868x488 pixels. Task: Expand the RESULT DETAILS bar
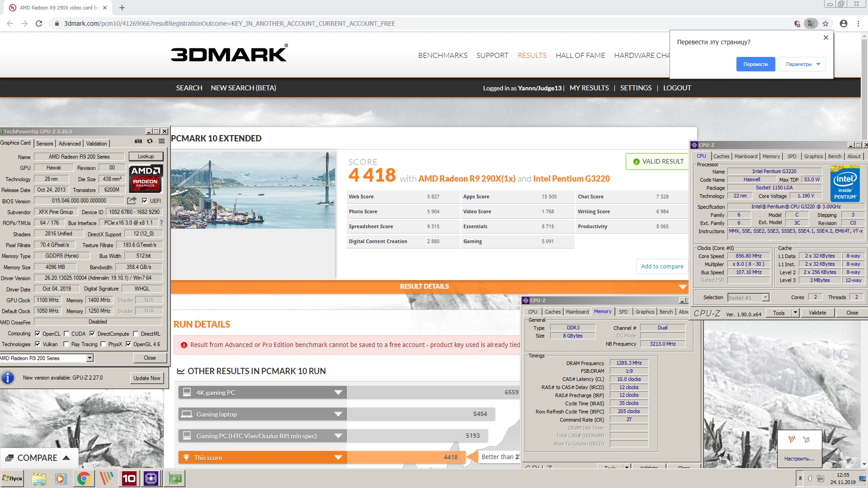coord(683,287)
